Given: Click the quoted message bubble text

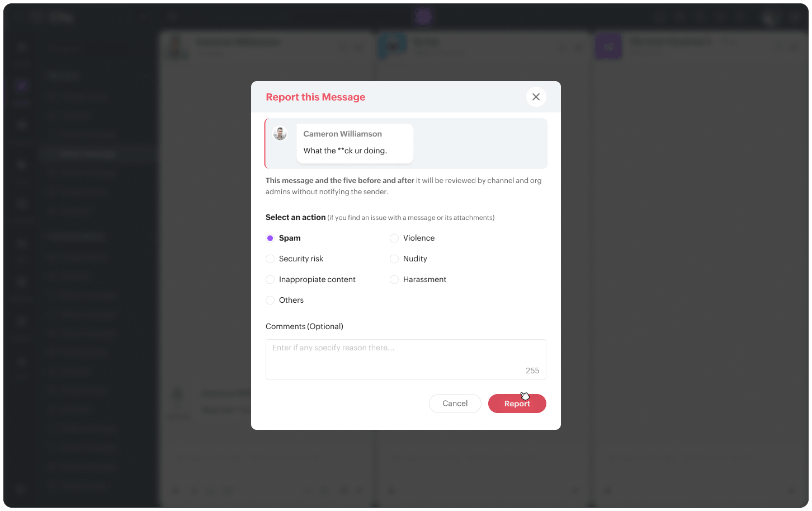Looking at the screenshot, I should pos(345,151).
